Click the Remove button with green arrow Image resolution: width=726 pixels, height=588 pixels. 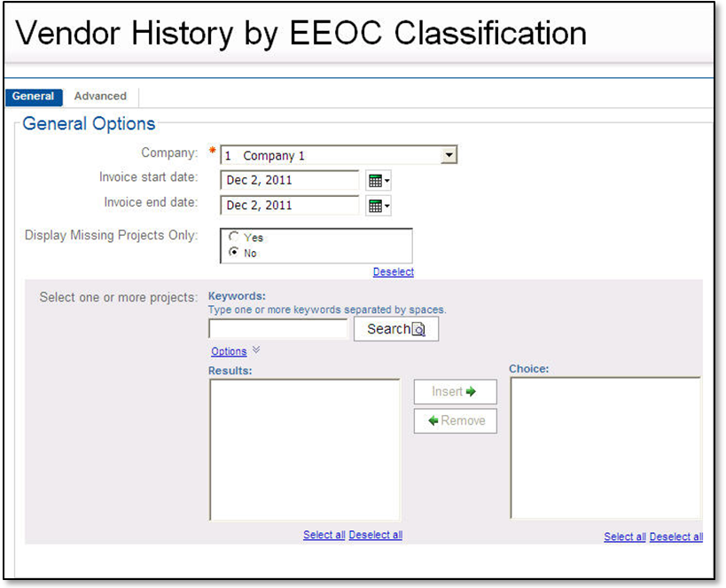click(455, 421)
